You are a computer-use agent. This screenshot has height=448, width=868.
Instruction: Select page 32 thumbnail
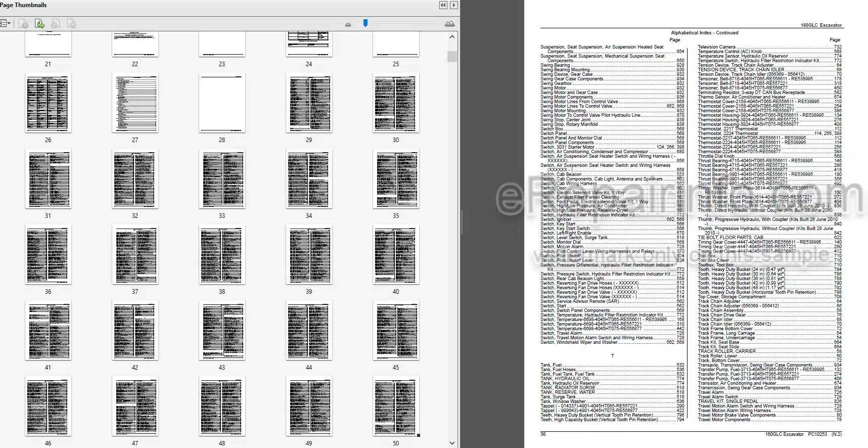135,179
